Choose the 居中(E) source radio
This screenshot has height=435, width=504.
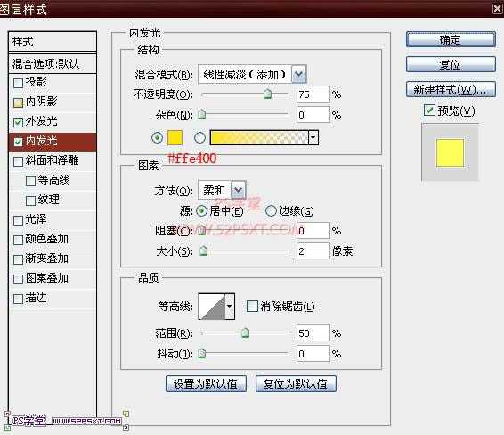click(202, 211)
